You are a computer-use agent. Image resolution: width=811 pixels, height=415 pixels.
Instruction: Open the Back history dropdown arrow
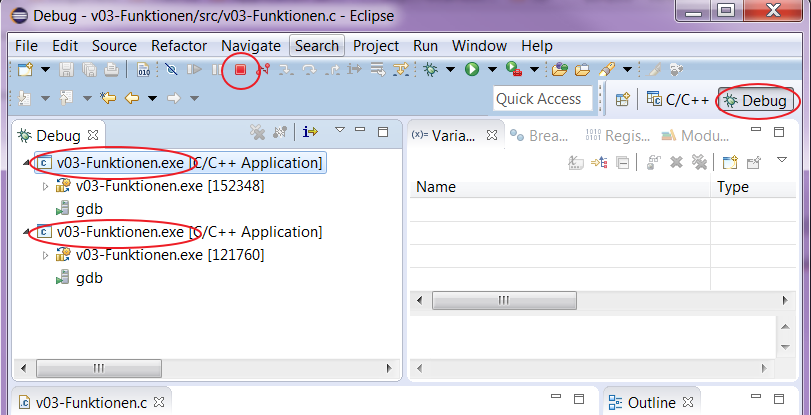click(152, 98)
